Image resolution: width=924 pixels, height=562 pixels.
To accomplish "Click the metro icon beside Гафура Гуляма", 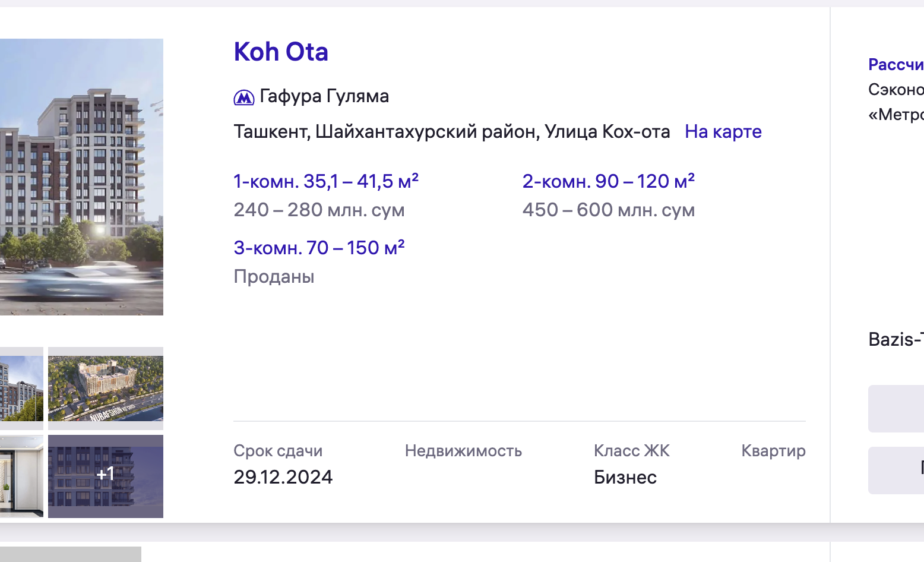I will [x=243, y=97].
